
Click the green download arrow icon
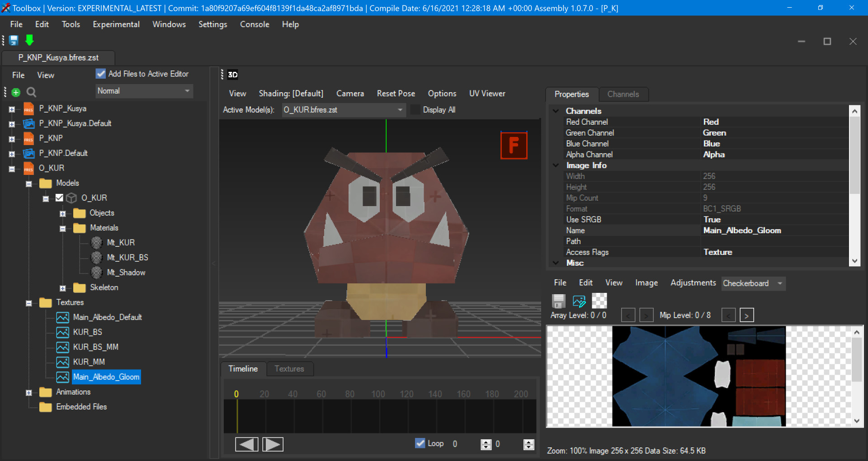click(x=29, y=40)
